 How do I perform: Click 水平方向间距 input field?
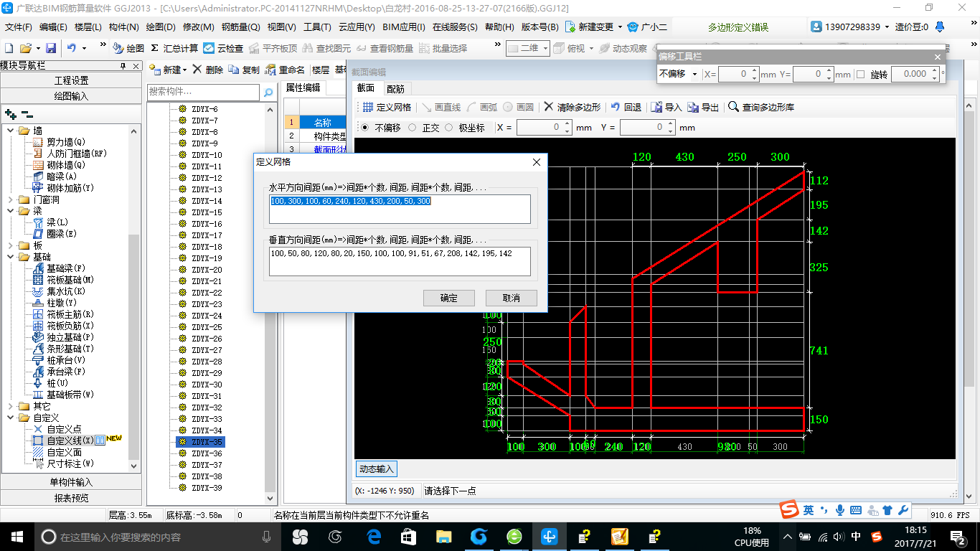[400, 209]
